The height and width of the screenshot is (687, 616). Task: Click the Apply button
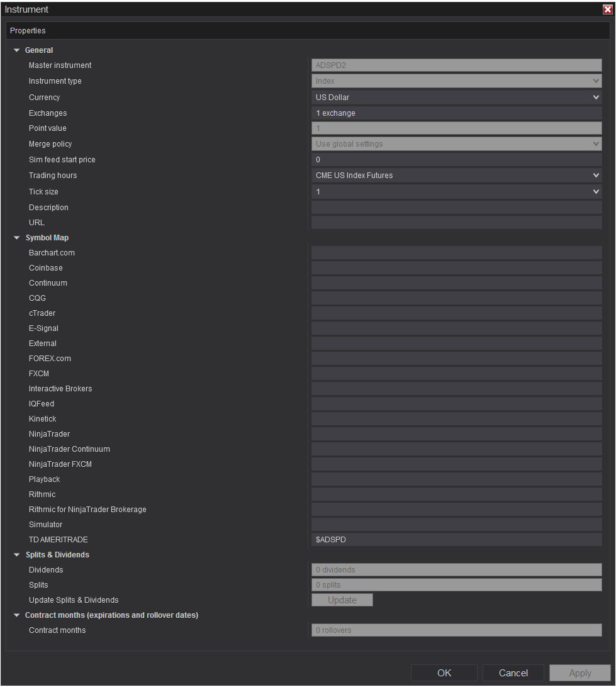click(x=580, y=673)
